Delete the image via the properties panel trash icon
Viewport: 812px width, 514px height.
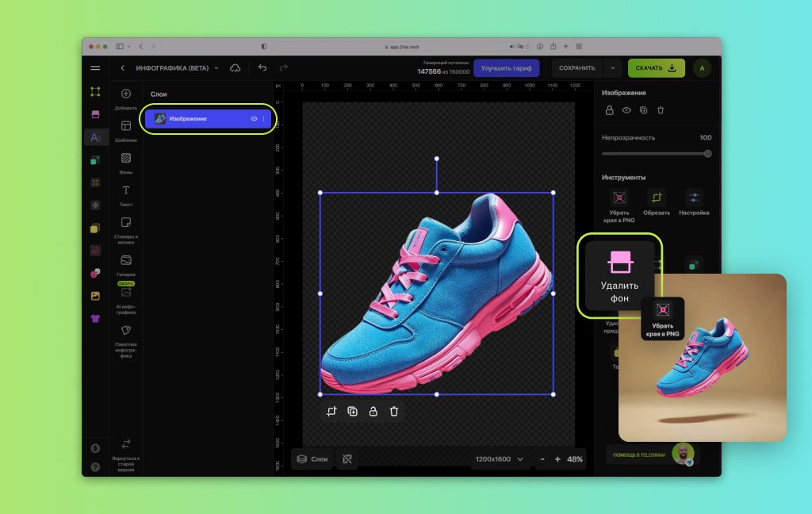tap(661, 110)
